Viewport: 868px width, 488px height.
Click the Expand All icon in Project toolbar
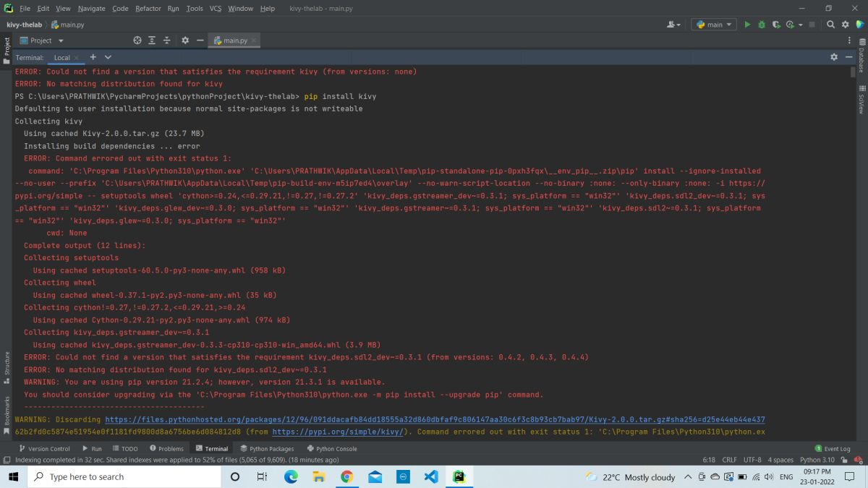152,40
